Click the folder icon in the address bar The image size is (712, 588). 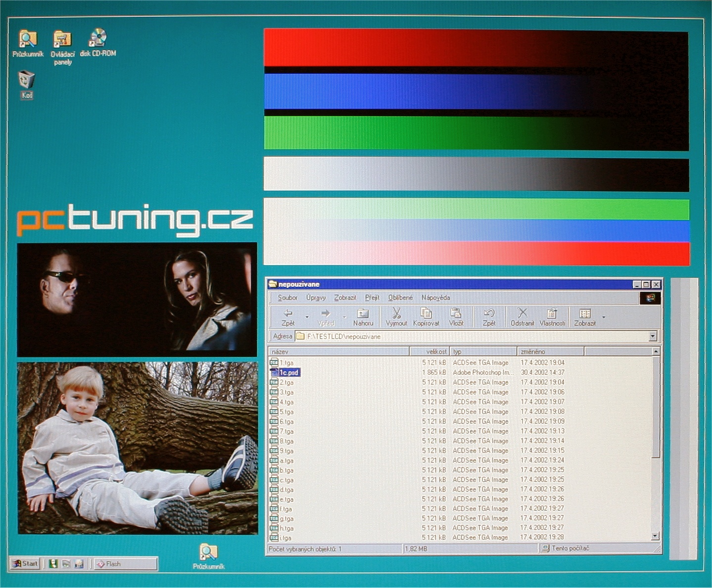(300, 336)
